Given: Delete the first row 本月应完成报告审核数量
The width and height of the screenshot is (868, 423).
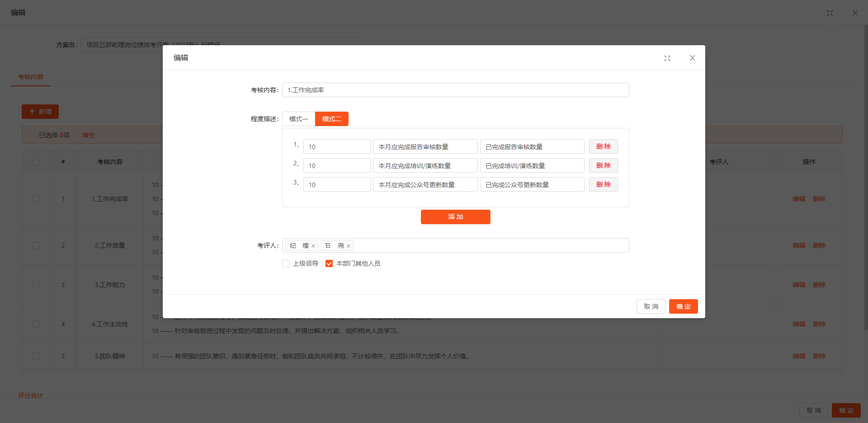Looking at the screenshot, I should [603, 146].
